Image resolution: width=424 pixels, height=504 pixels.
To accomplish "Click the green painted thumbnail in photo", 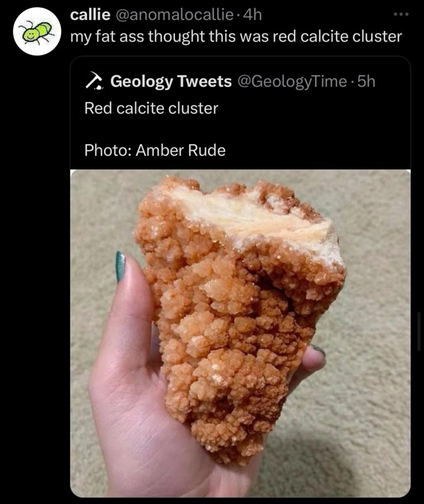I will click(x=120, y=266).
